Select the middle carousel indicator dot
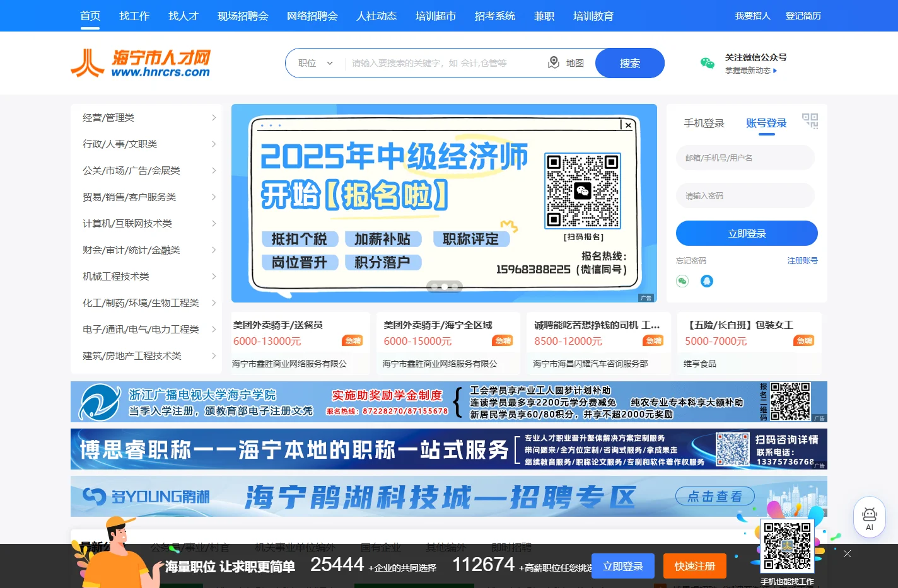898x588 pixels. 445,287
